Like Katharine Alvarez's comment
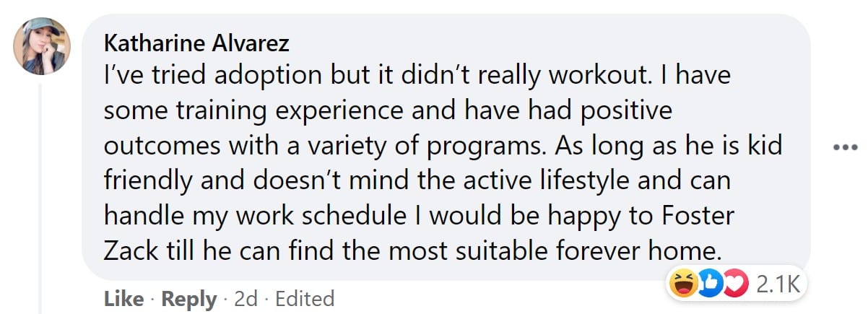 coord(123,299)
